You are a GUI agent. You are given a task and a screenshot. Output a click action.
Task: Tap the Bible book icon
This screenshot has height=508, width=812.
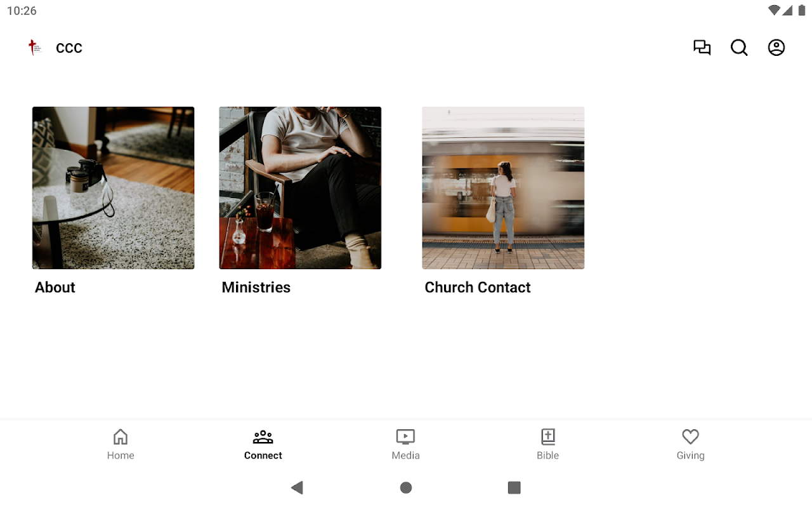(x=548, y=437)
